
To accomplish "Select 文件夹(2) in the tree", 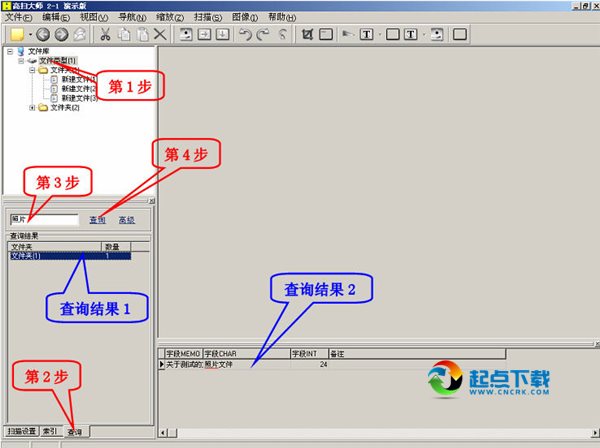I will [65, 108].
